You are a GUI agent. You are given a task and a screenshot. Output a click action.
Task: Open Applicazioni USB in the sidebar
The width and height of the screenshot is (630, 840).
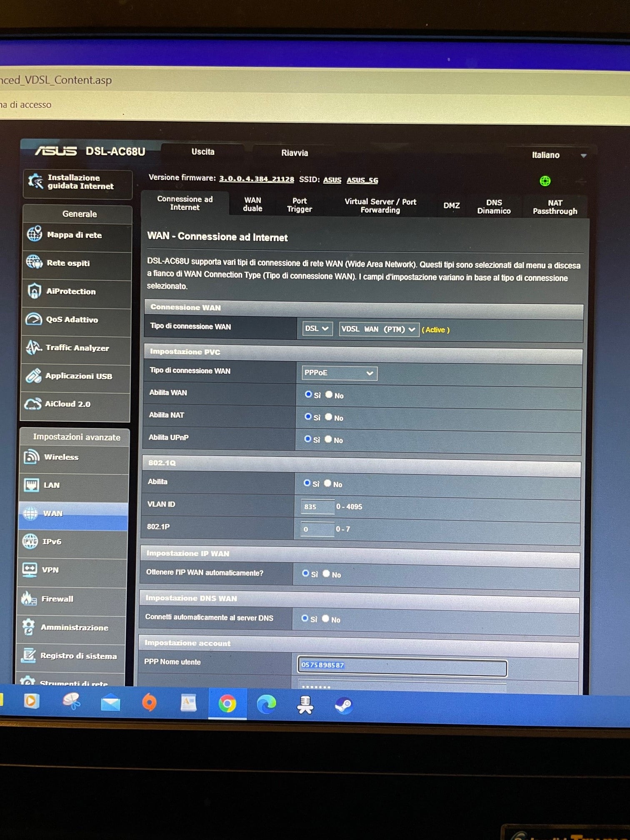[79, 376]
